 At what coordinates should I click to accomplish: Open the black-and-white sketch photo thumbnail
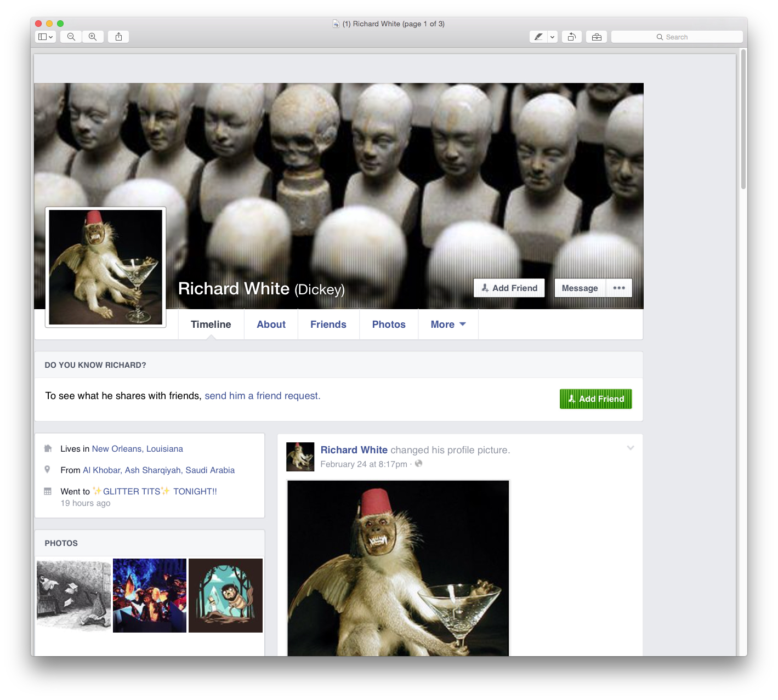point(73,595)
